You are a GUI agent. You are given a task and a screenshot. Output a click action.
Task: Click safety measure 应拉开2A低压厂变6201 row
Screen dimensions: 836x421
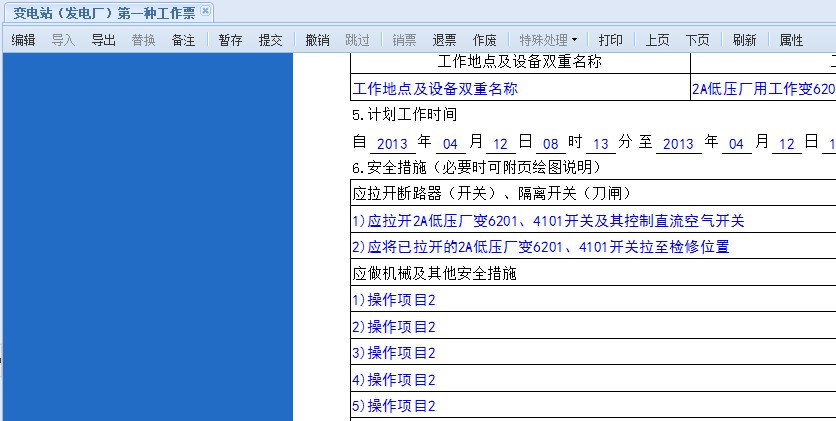pyautogui.click(x=548, y=221)
